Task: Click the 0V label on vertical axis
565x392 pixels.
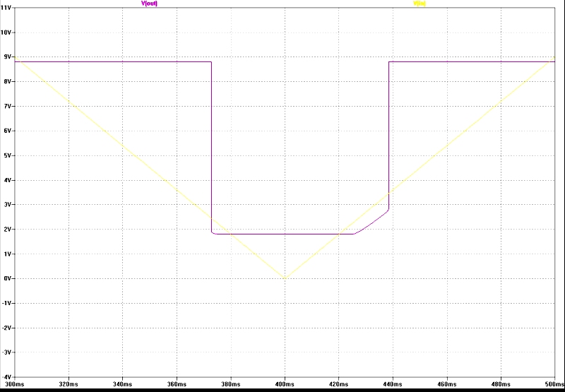Action: pyautogui.click(x=7, y=279)
